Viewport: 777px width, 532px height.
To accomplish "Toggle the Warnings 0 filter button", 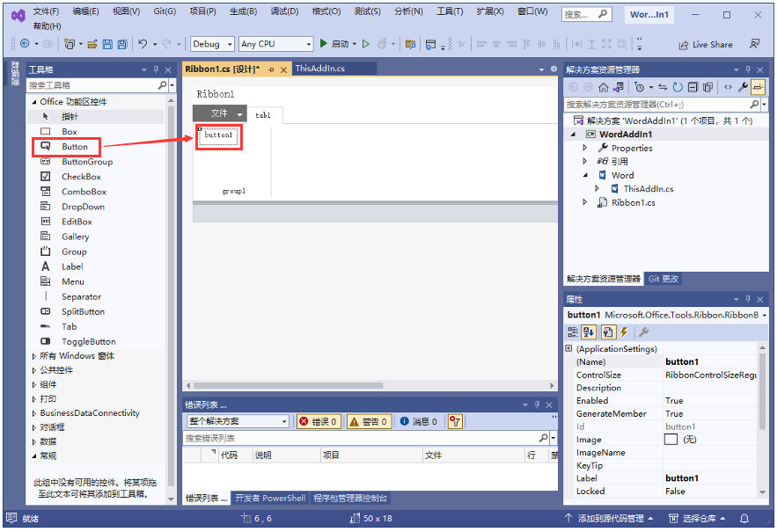I will pos(368,421).
